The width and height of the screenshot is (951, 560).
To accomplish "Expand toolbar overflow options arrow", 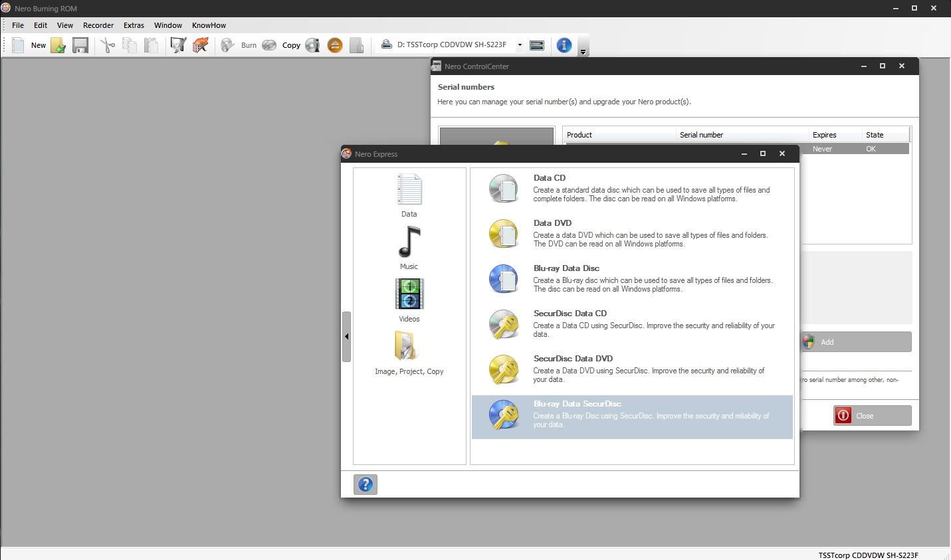I will [x=583, y=52].
